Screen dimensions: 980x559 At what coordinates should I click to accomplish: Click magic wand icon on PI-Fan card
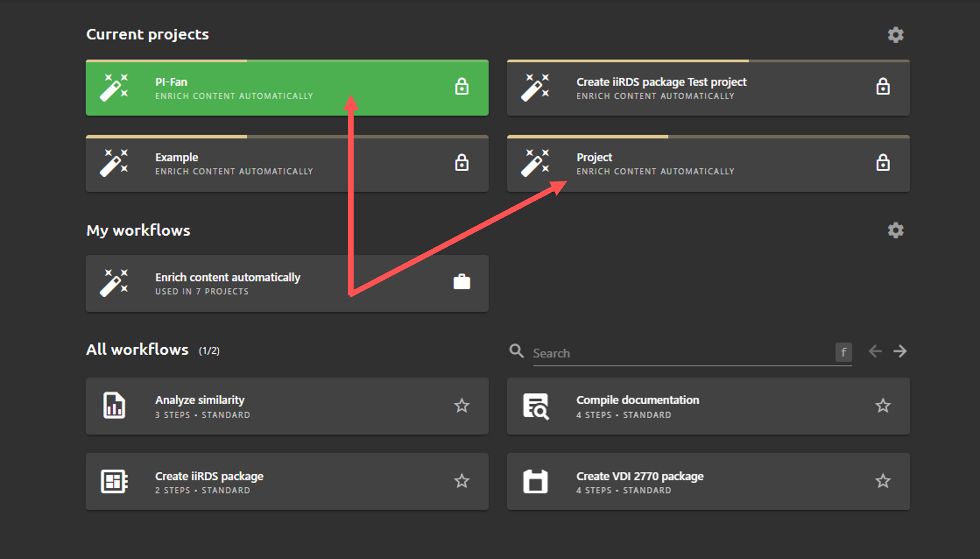114,87
